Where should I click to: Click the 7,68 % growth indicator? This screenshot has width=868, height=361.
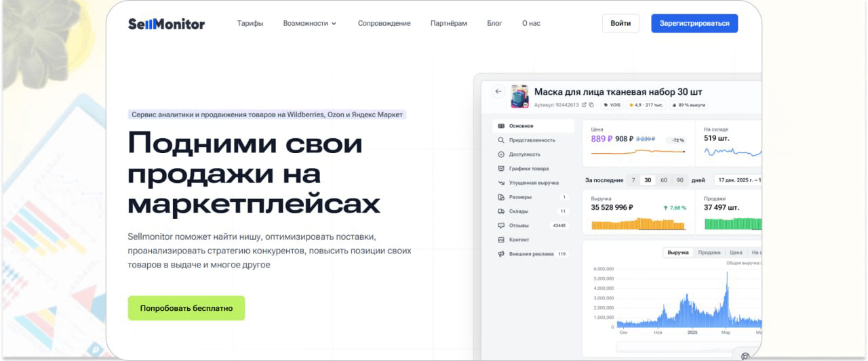[674, 208]
